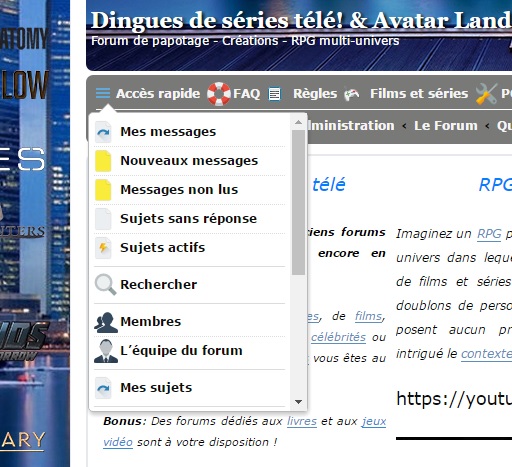The height and width of the screenshot is (467, 512).
Task: Click the hamburger icon beside Accès rapide
Action: point(103,93)
